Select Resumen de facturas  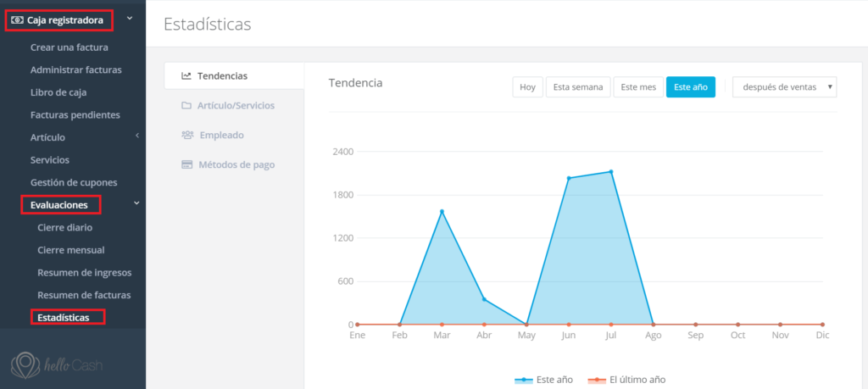click(84, 295)
